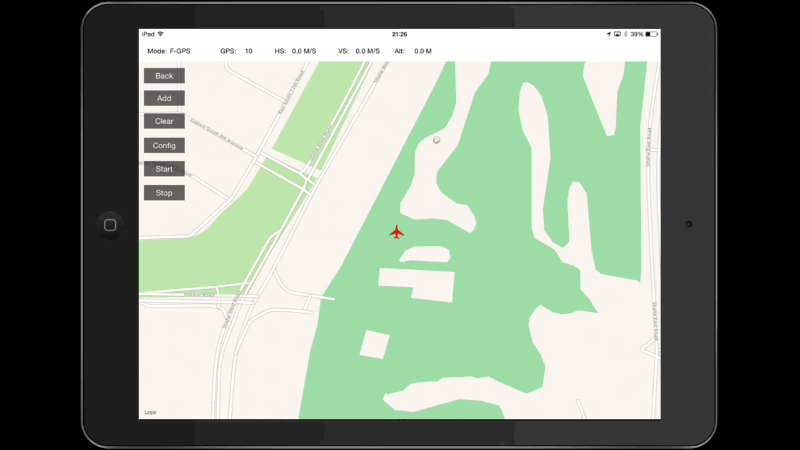
Task: Open the Legal link on map
Action: pyautogui.click(x=150, y=412)
